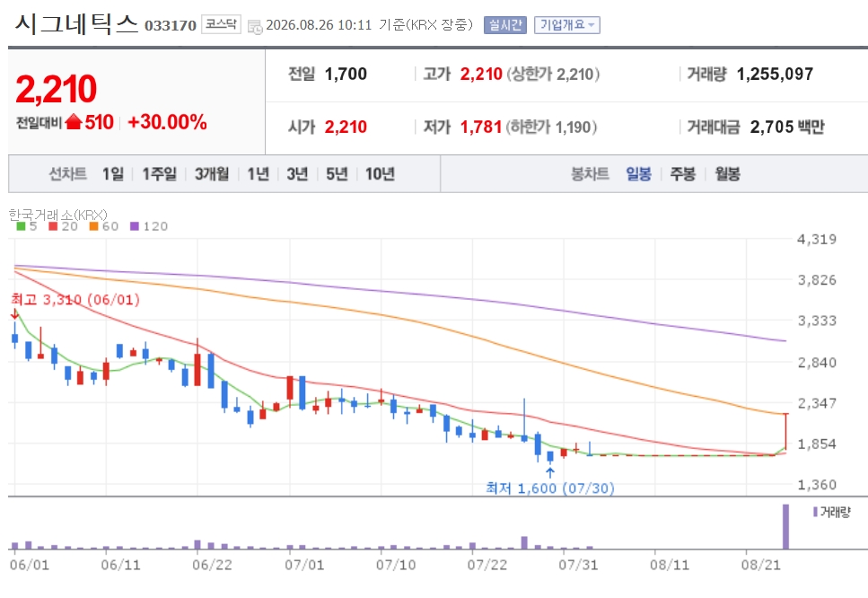This screenshot has height=598, width=868.
Task: Click the orange 60-day moving average swatch
Action: tap(93, 226)
